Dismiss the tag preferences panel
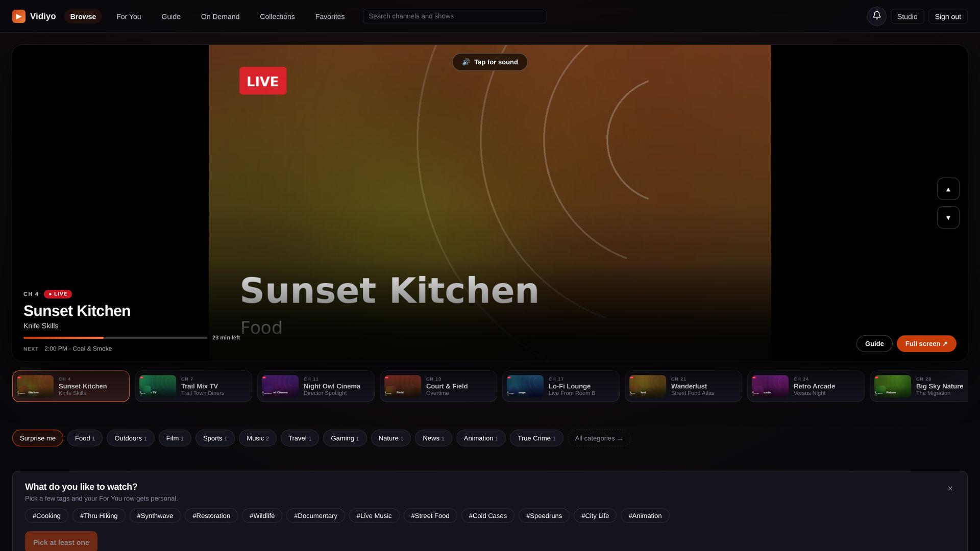 coord(950,488)
